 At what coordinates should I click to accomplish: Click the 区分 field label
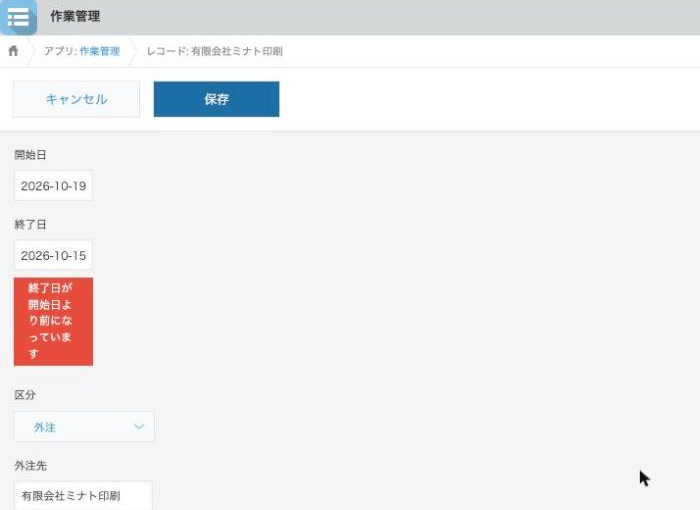pyautogui.click(x=25, y=395)
